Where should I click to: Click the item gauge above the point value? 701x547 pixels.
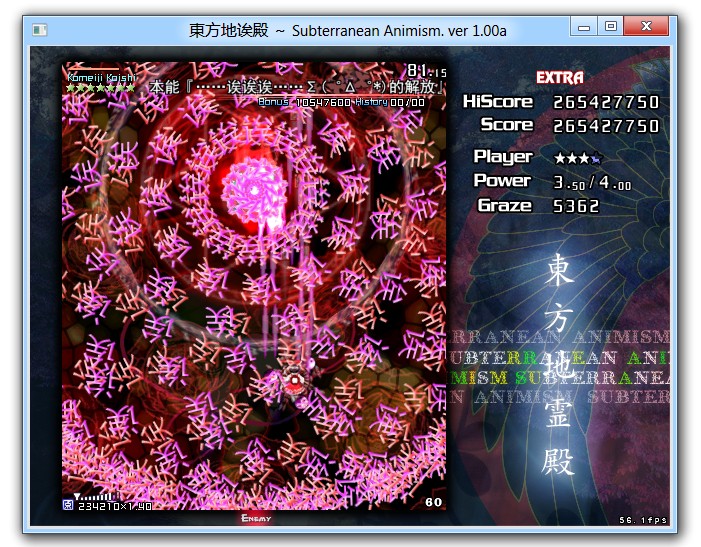[96, 496]
